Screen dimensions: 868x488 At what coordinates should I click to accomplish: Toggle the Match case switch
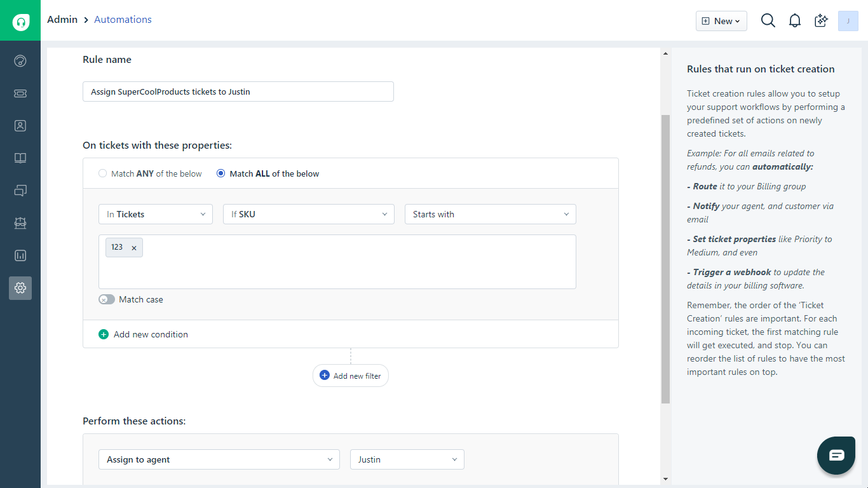(x=107, y=299)
